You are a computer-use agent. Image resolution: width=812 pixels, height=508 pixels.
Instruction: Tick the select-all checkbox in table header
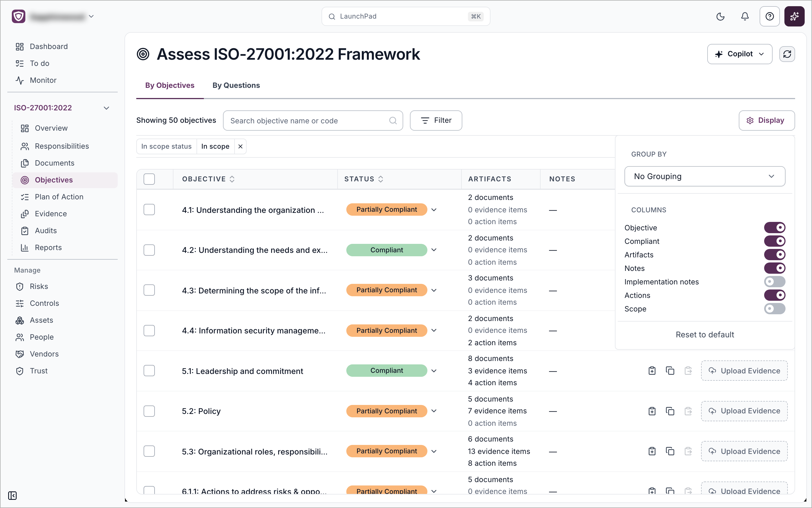(149, 179)
